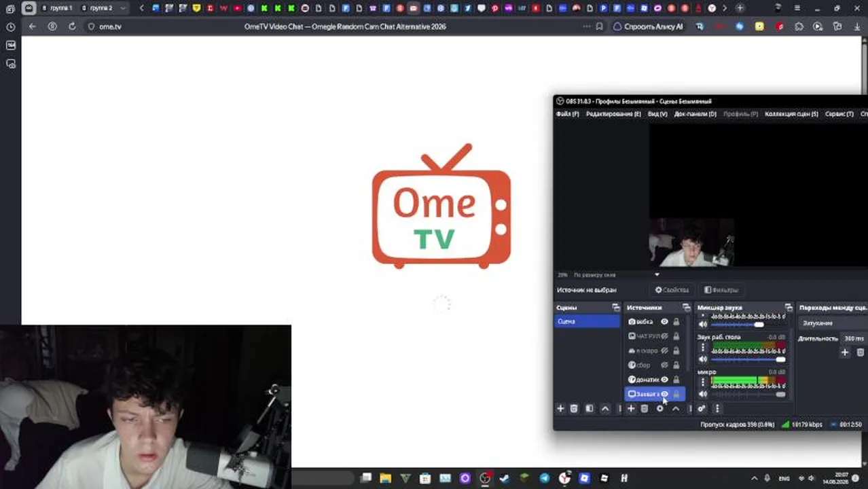Mute the Звук раб. стола speaker icon
Screen dimensions: 868x489
click(703, 359)
